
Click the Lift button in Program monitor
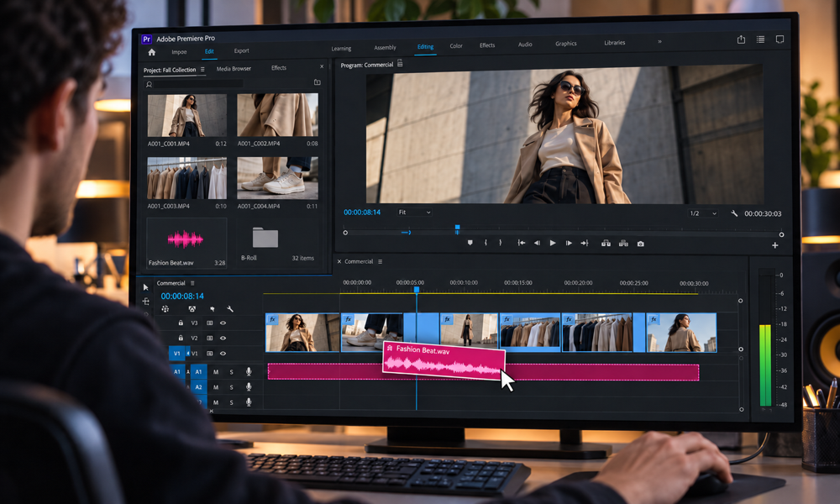click(x=606, y=243)
